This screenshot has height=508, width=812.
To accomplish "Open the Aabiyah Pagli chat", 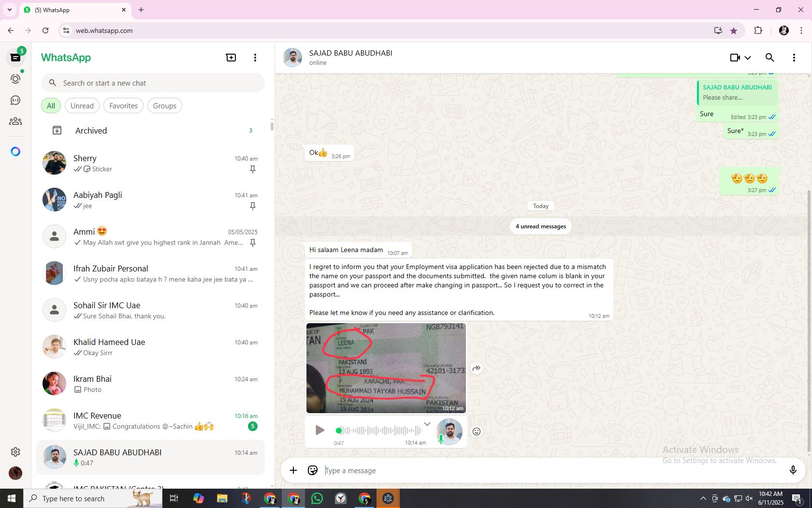I will (151, 200).
